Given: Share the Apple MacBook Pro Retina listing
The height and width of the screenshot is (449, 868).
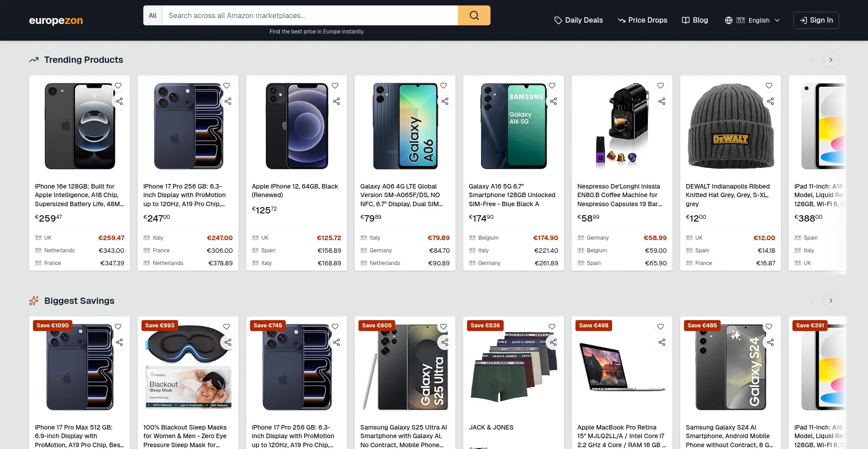Looking at the screenshot, I should pyautogui.click(x=662, y=342).
